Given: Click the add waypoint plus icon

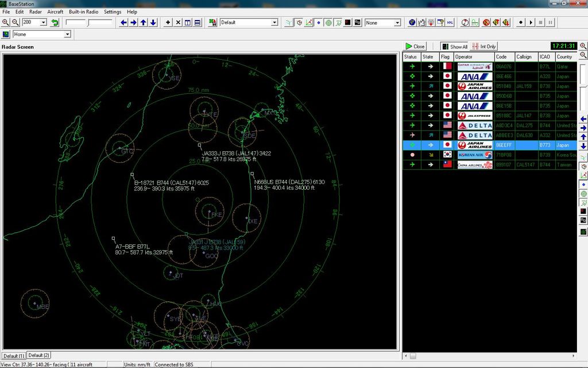Looking at the screenshot, I should coord(167,22).
